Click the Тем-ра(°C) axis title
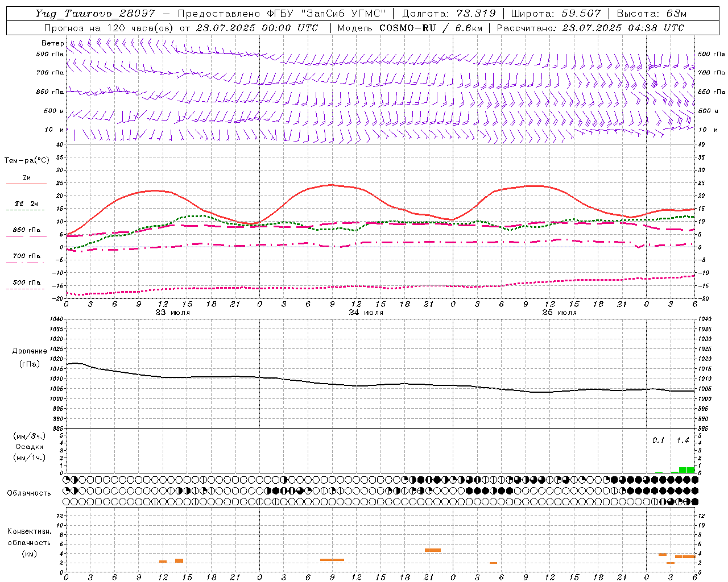Image resolution: width=728 pixels, height=582 pixels. (27, 161)
